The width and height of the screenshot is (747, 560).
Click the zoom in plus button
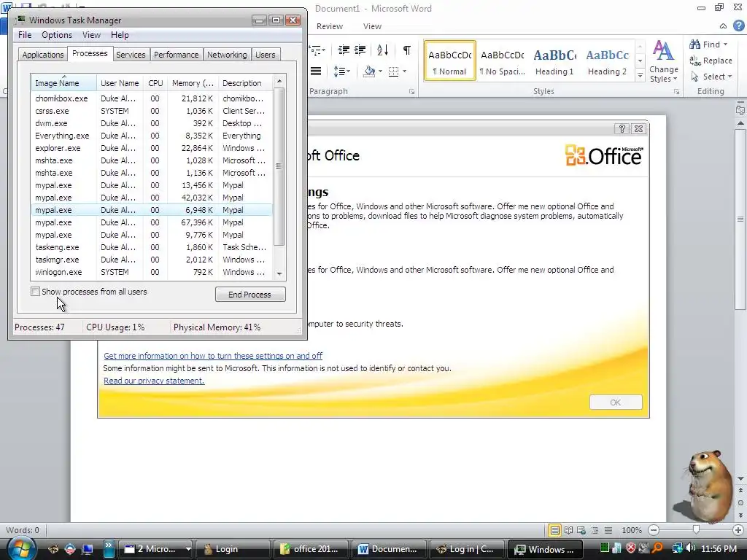(738, 530)
